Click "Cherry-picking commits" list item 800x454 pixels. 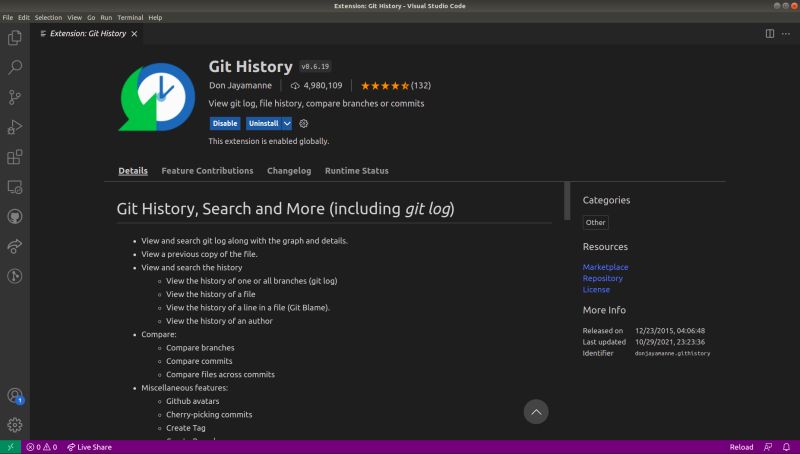[209, 415]
